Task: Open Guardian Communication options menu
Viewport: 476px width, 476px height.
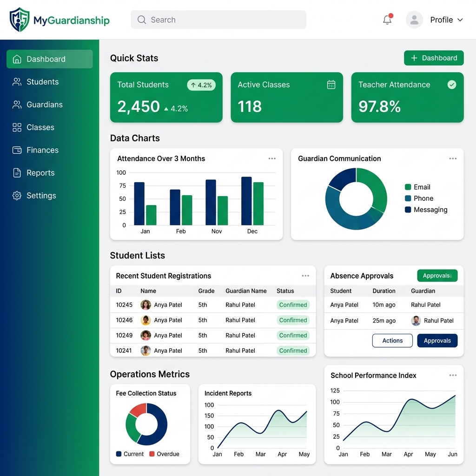Action: 453,159
